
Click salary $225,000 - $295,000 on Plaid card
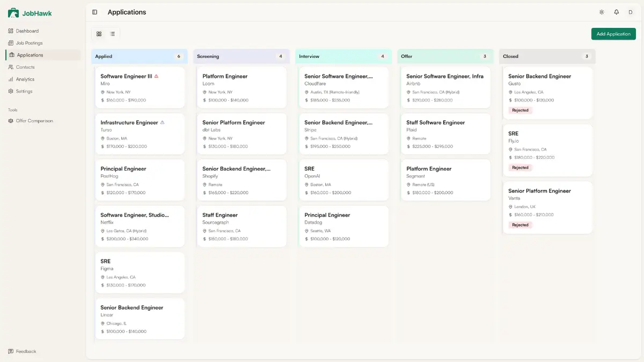pos(433,146)
